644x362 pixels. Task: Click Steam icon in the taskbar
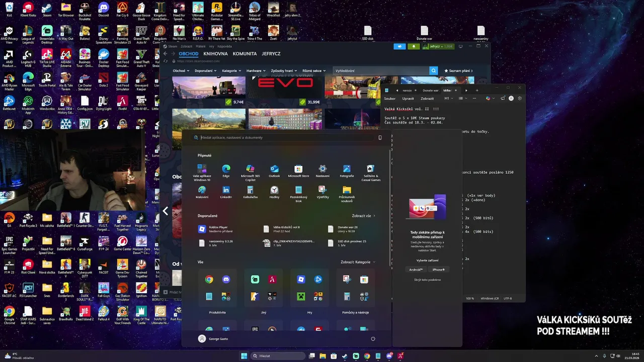(x=345, y=356)
